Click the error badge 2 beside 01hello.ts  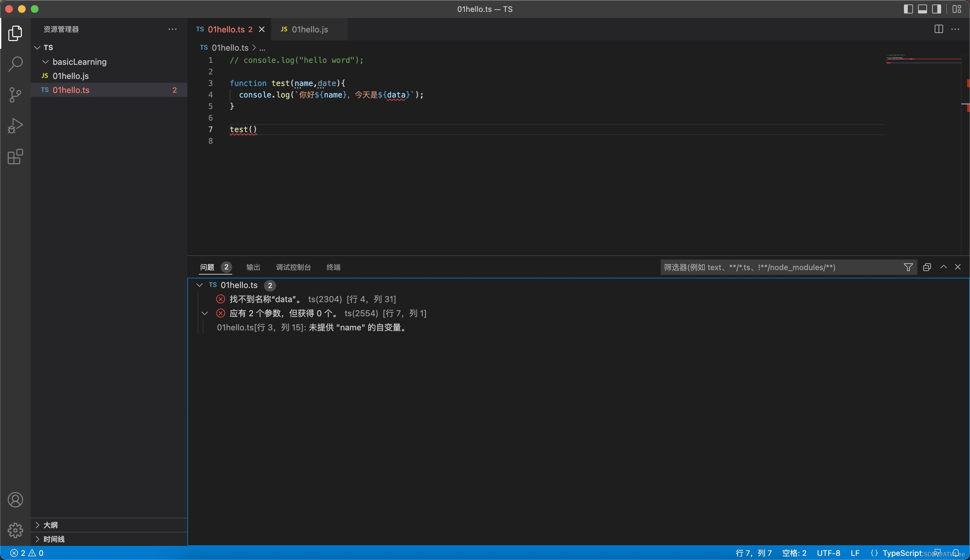[174, 90]
